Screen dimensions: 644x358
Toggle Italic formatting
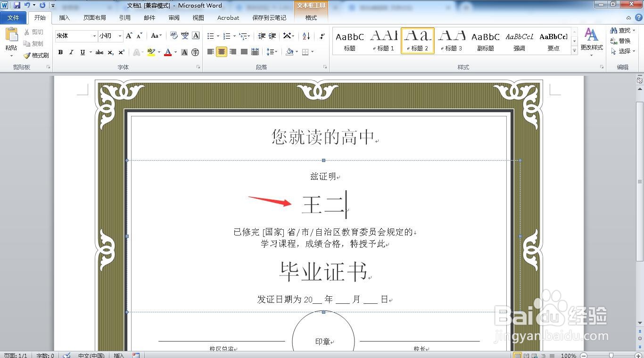[71, 52]
